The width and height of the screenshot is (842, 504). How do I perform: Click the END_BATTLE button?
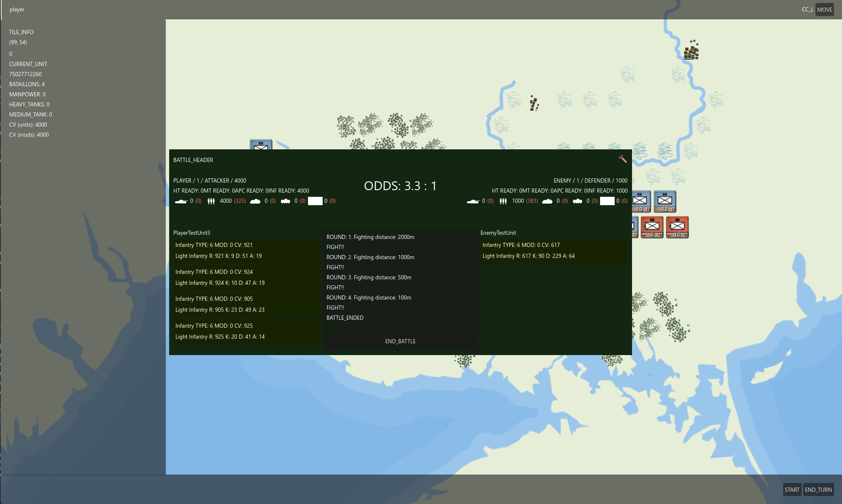click(400, 341)
